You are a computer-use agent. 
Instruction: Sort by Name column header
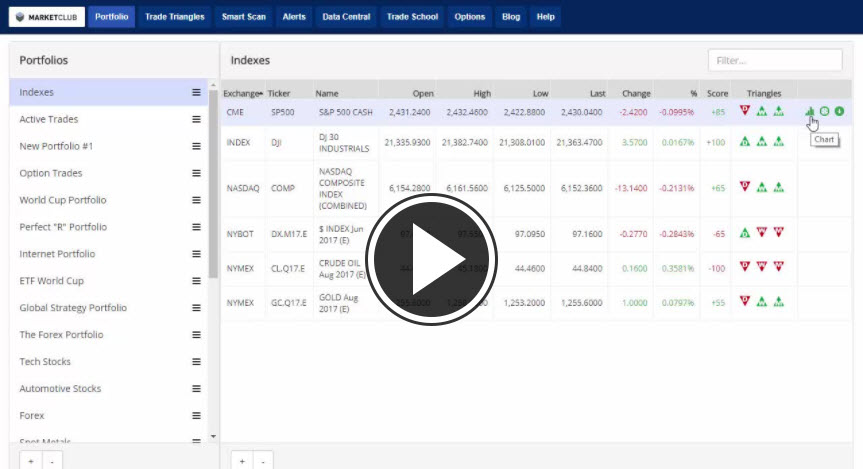[327, 94]
